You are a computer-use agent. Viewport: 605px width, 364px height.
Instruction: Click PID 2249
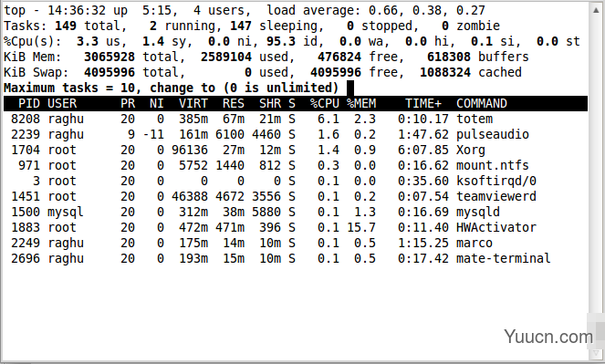click(x=26, y=243)
